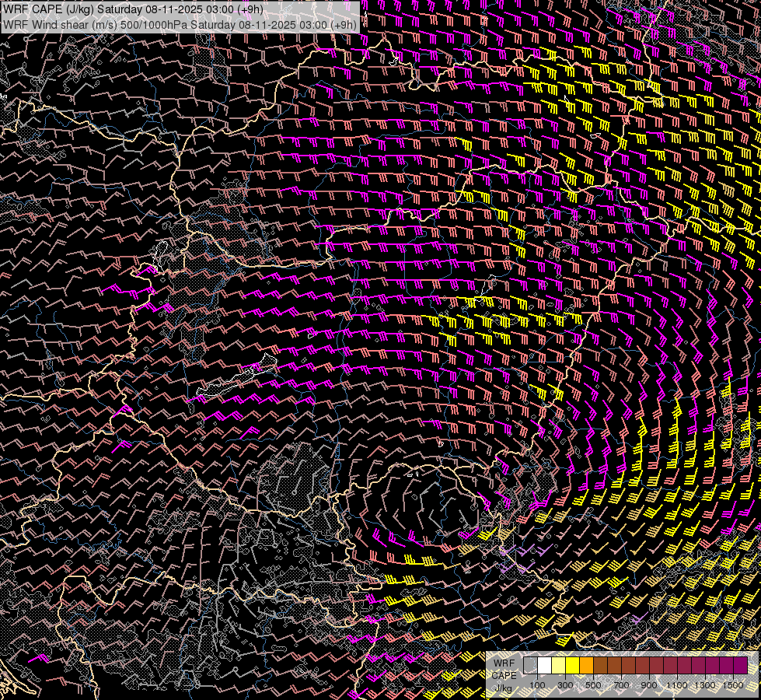Click the WRF Wind shear title line
This screenshot has width=761, height=700.
180,24
